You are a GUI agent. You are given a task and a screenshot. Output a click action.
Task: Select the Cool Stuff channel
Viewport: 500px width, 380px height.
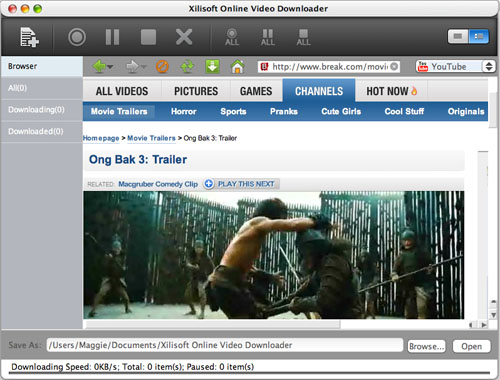click(404, 111)
